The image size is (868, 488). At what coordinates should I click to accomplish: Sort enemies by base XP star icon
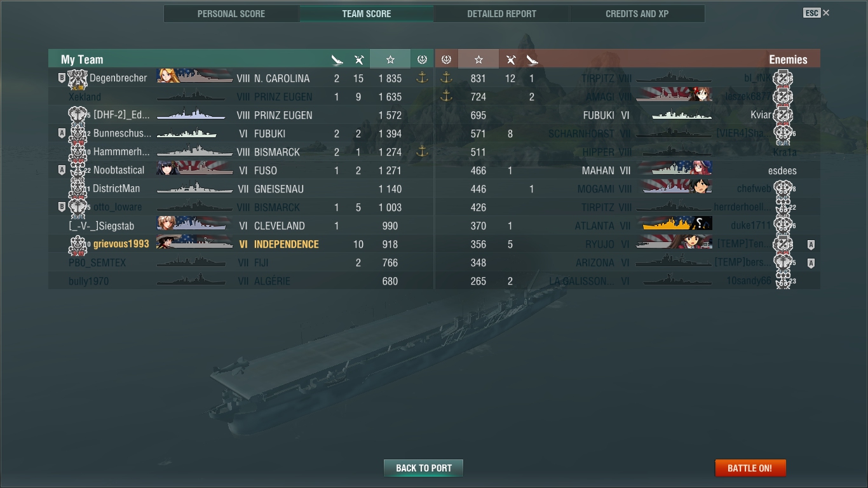[x=478, y=59]
